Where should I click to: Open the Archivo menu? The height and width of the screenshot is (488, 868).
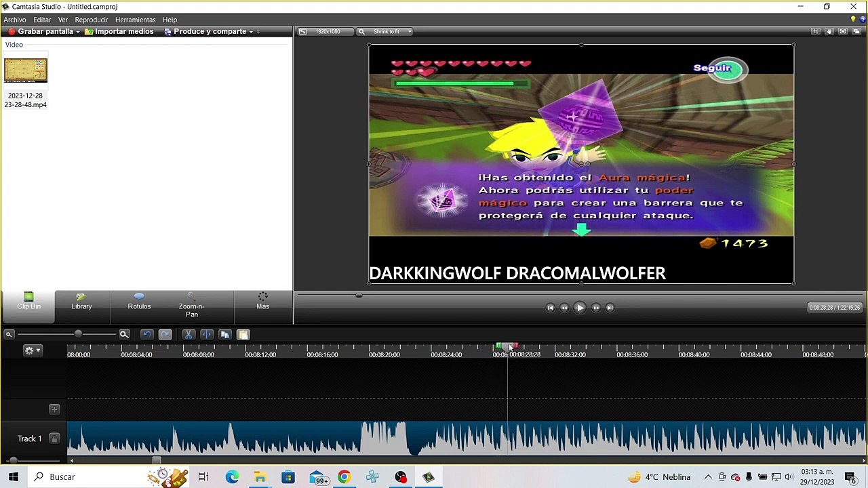[x=15, y=20]
